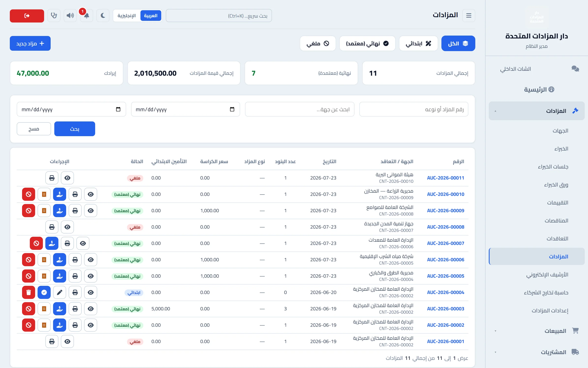Select the ابتدائي filter tab
Image resolution: width=588 pixels, height=368 pixels.
click(x=418, y=43)
